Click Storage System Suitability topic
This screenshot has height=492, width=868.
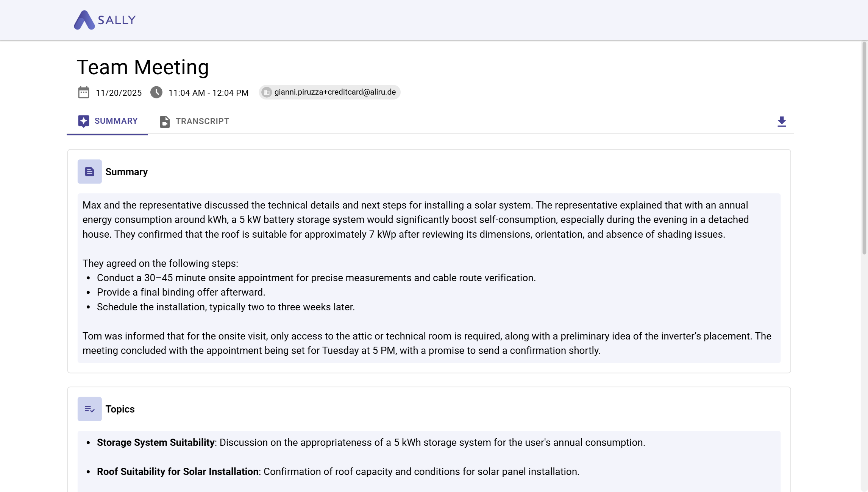click(156, 442)
